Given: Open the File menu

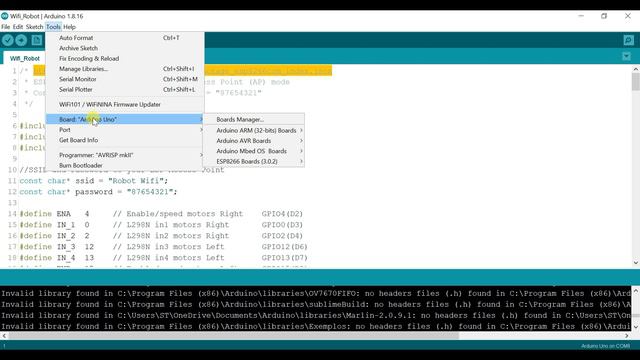Looking at the screenshot, I should pyautogui.click(x=6, y=27).
